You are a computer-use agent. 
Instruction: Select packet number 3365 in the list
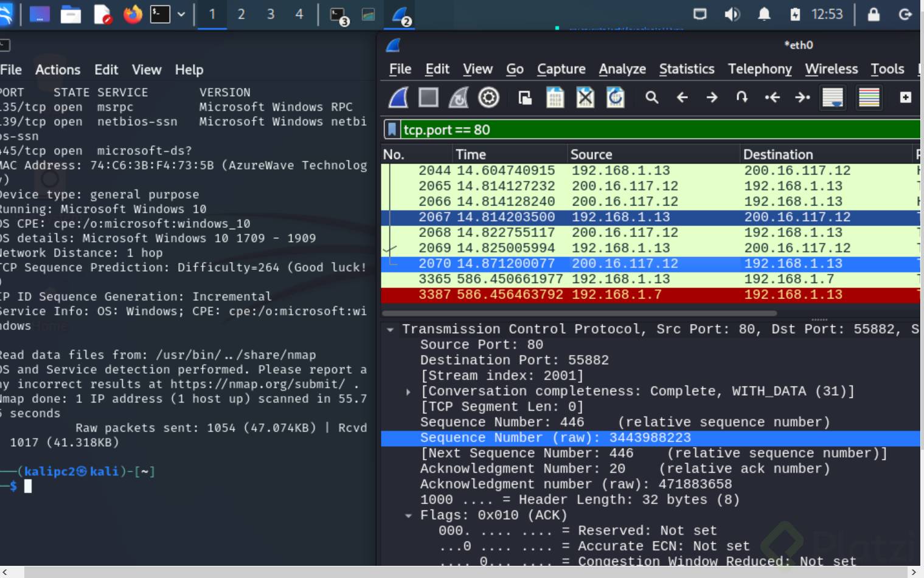(650, 279)
